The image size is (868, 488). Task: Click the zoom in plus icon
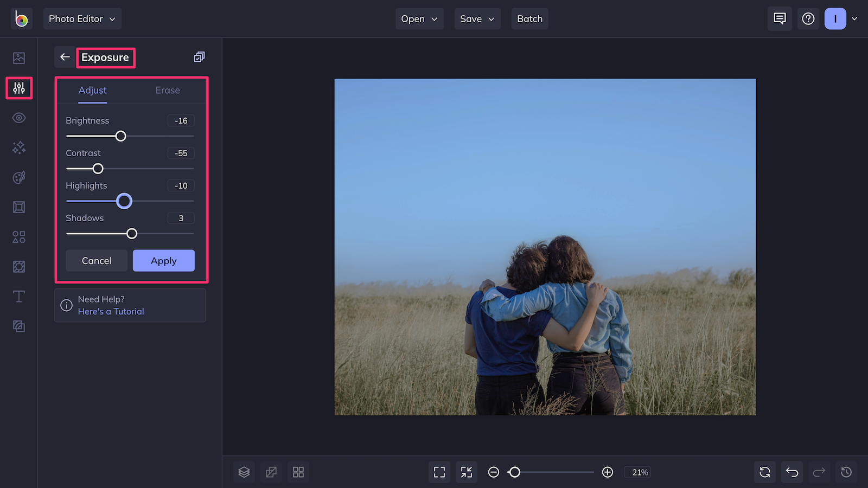tap(608, 472)
